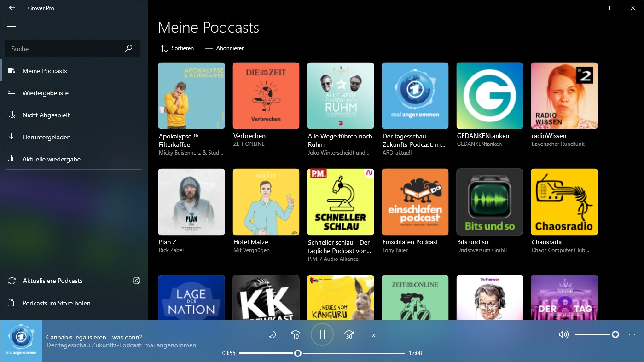Change the 1x playback speed
This screenshot has height=362, width=644.
click(x=372, y=335)
